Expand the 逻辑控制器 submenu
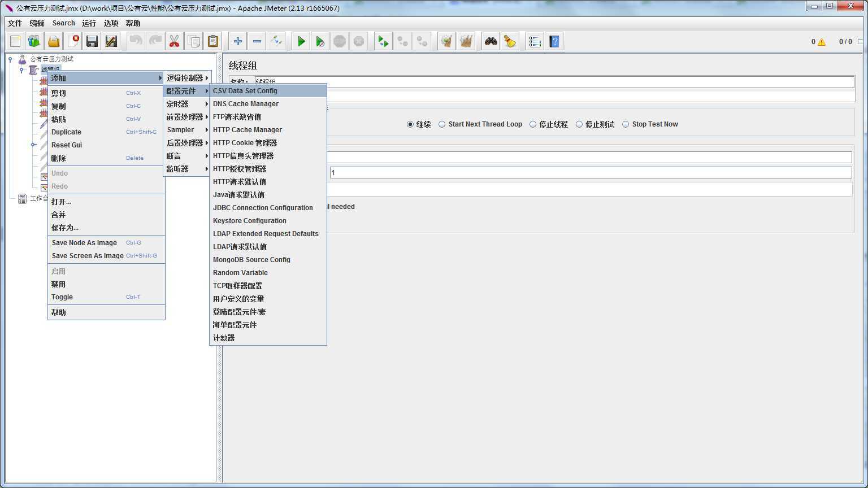Screen dimensions: 868x488 click(186, 78)
